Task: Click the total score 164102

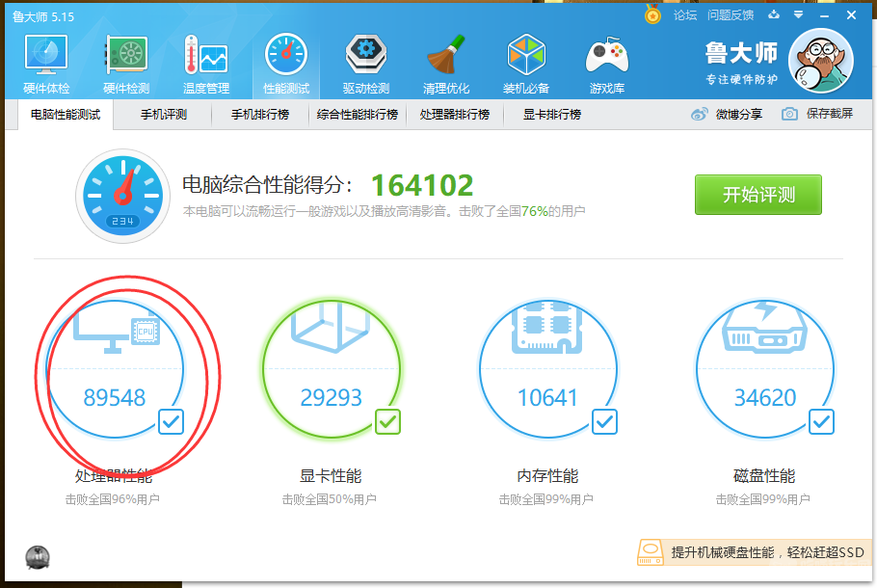Action: [x=422, y=185]
